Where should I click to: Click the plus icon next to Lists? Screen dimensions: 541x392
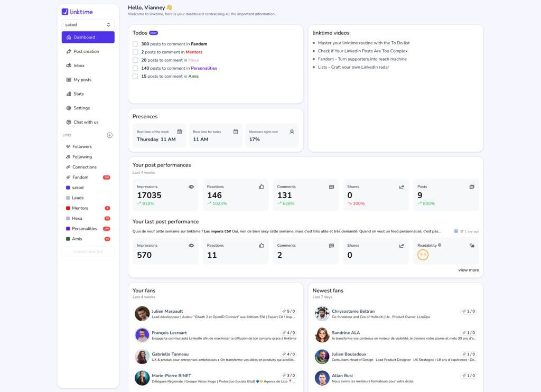pos(110,135)
